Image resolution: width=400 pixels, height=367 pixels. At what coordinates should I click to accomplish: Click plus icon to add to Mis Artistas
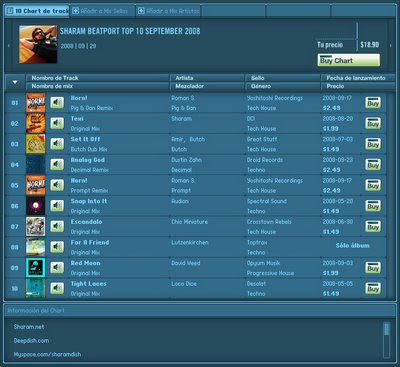click(141, 11)
